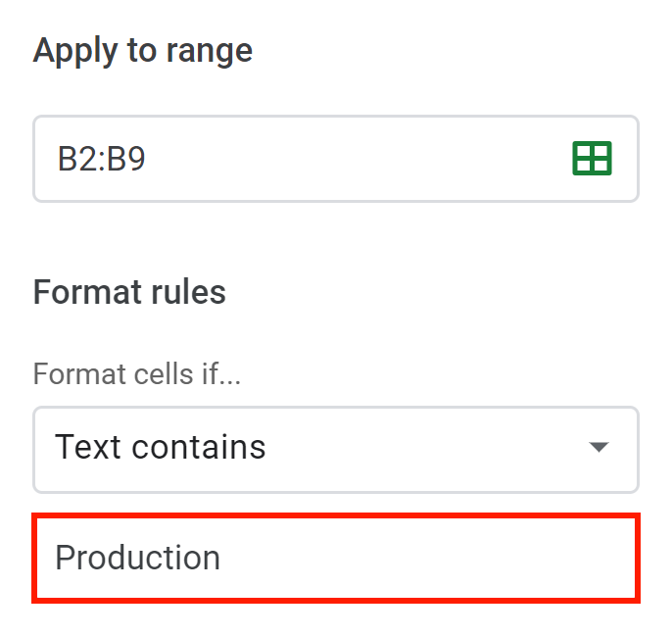672x636 pixels.
Task: Select the Apply to range heading
Action: pos(143,51)
